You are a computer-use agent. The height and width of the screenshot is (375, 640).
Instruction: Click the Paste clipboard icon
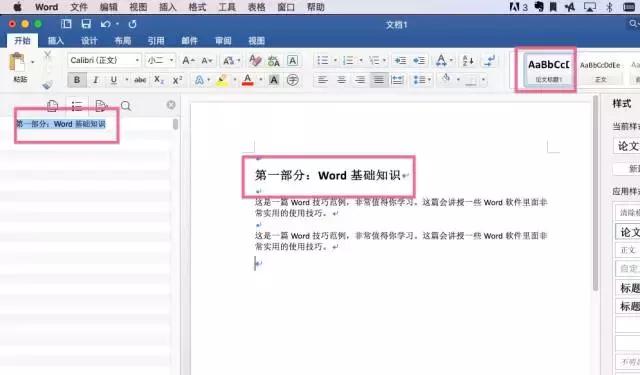click(x=17, y=63)
